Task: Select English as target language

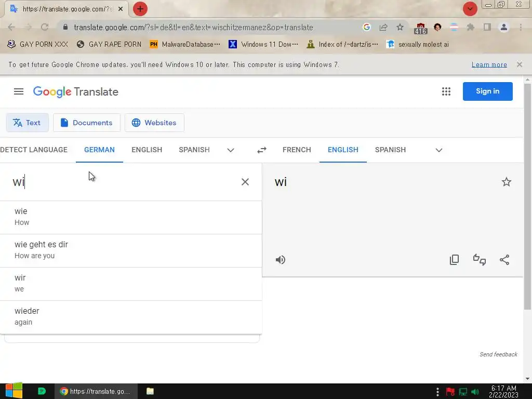Action: (x=343, y=150)
